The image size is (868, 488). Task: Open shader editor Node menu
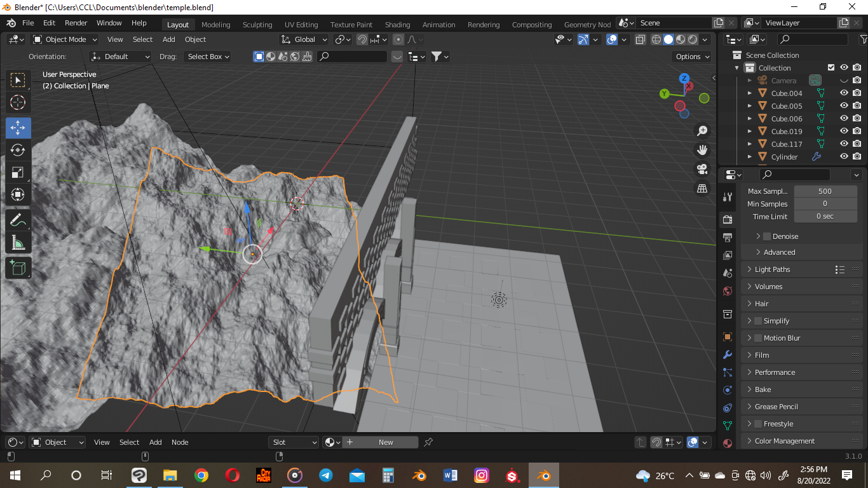(x=180, y=442)
